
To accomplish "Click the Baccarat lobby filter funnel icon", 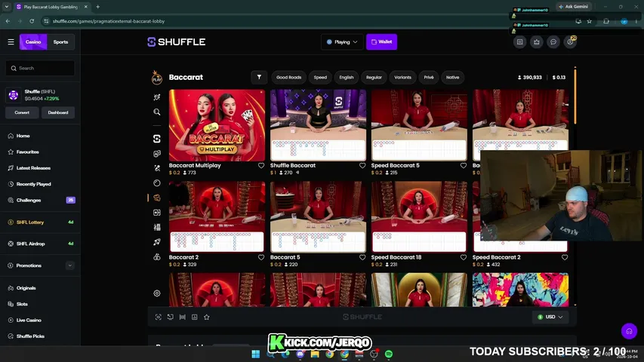I will 259,77.
